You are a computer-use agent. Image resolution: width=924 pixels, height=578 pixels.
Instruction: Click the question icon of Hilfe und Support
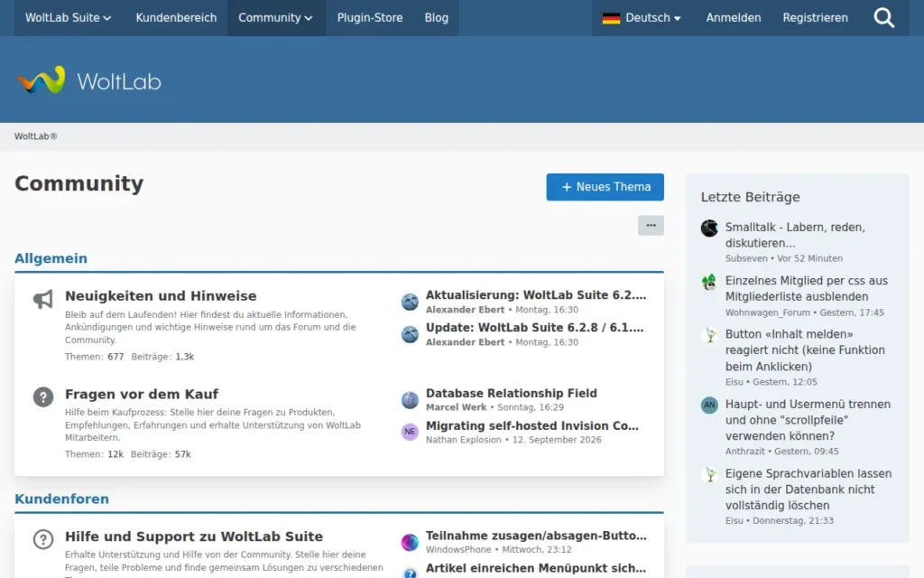pyautogui.click(x=43, y=539)
